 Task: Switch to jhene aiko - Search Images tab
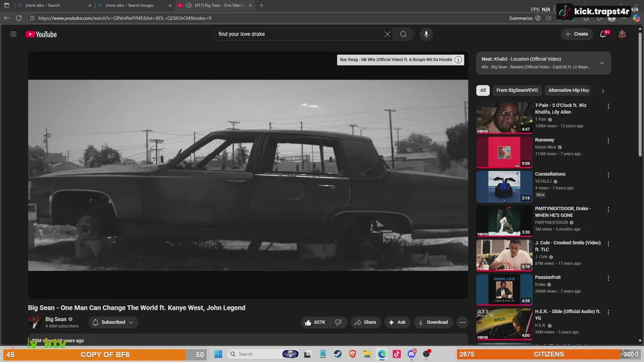134,6
